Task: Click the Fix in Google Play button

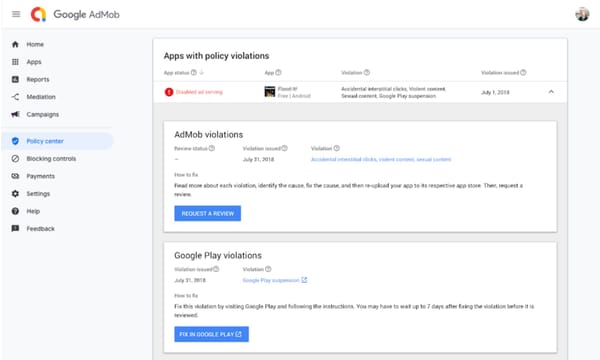Action: [211, 334]
